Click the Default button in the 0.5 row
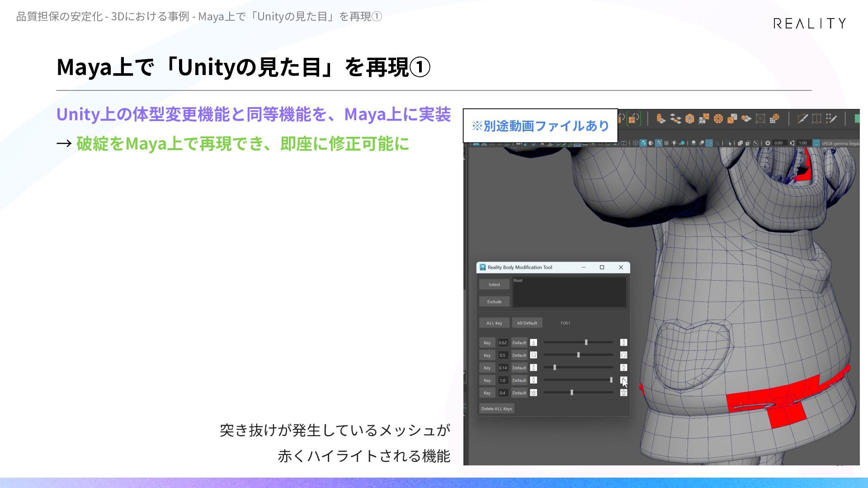868x488 pixels. [519, 356]
